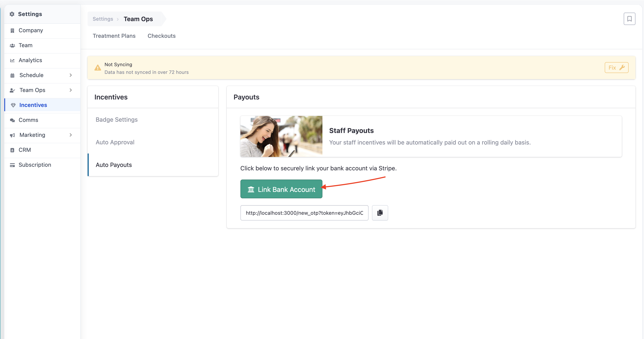Click the Marketing megaphone icon
The height and width of the screenshot is (339, 644).
tap(12, 135)
